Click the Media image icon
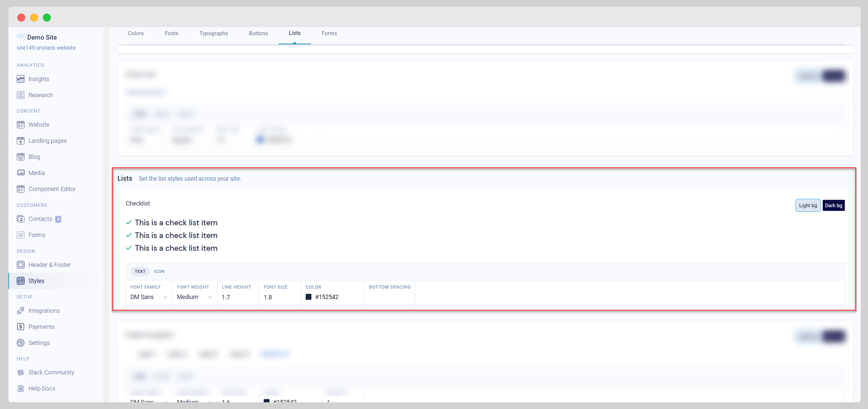Image resolution: width=868 pixels, height=409 pixels. 20,173
